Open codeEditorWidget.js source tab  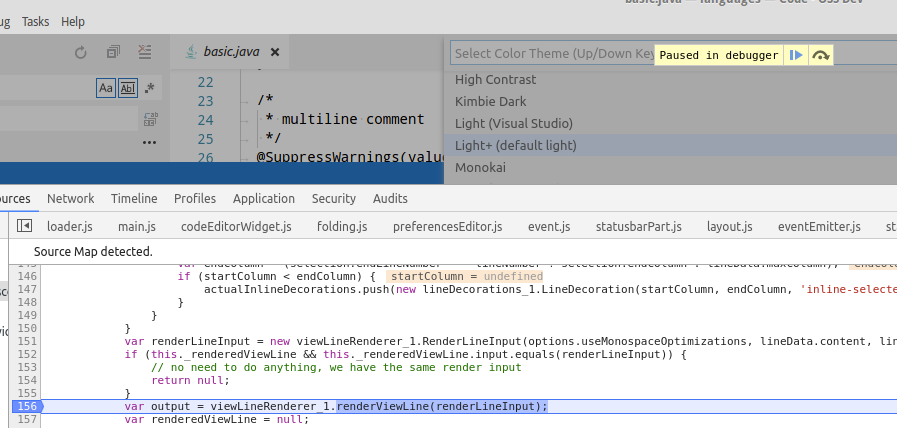pyautogui.click(x=236, y=227)
